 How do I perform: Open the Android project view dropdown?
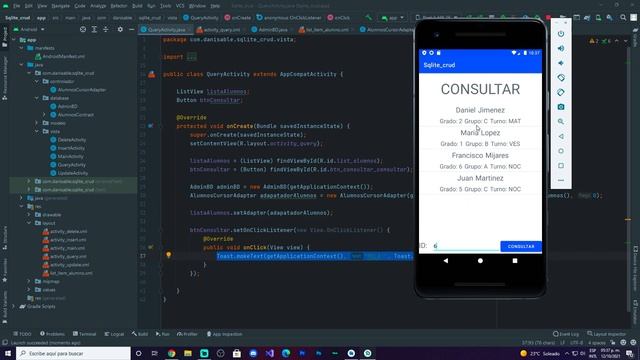pyautogui.click(x=29, y=29)
